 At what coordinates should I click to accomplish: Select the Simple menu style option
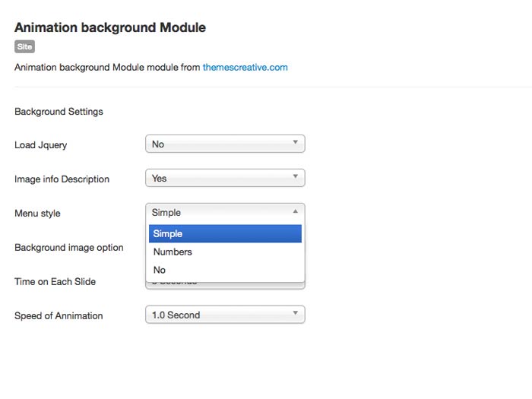pyautogui.click(x=225, y=234)
